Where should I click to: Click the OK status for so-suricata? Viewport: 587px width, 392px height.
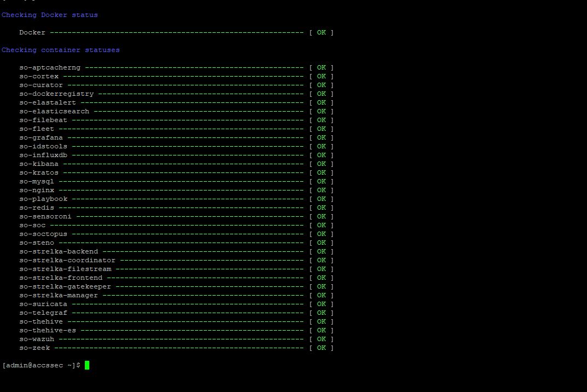point(321,304)
